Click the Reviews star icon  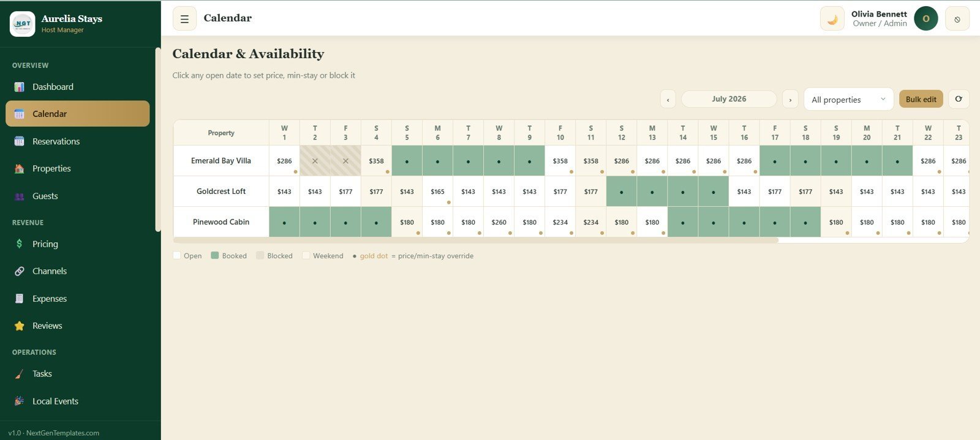[20, 326]
